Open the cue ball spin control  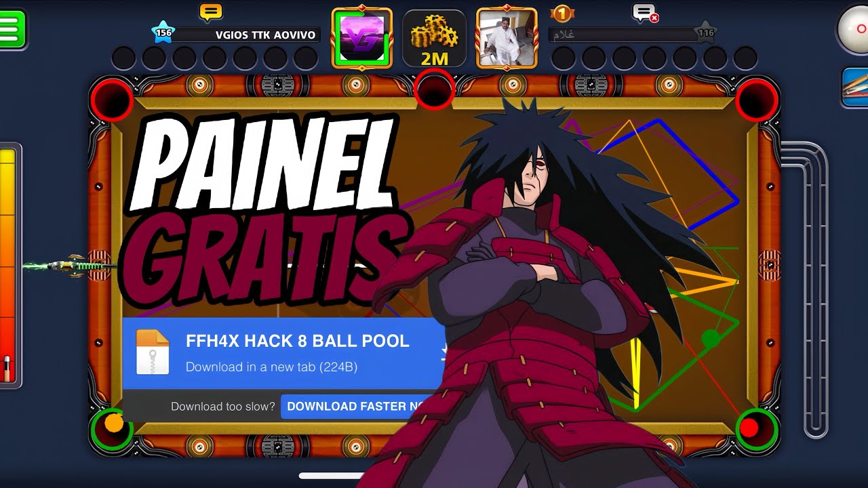(x=854, y=29)
